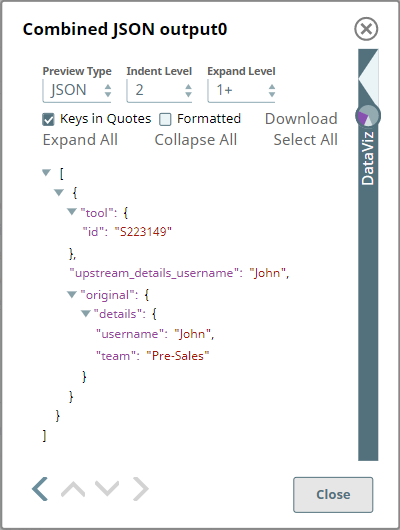Go to previous document with left arrow
This screenshot has height=530, width=400.
tap(40, 489)
